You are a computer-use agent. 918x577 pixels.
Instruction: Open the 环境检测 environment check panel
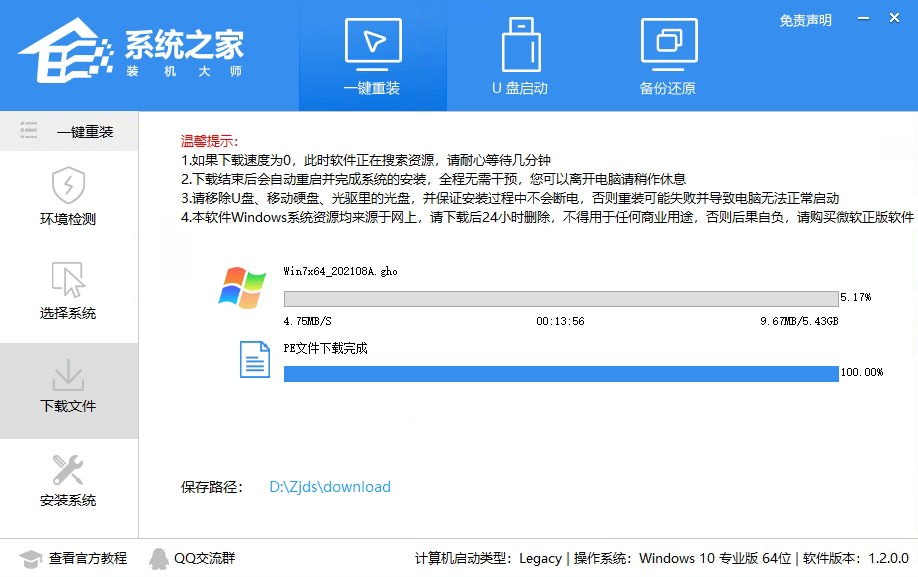[x=68, y=195]
